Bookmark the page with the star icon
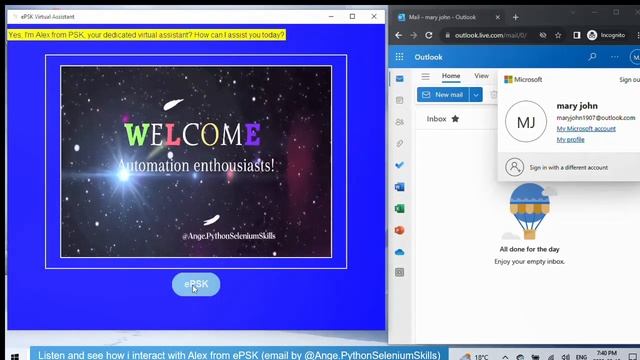640x360 pixels. click(x=558, y=36)
